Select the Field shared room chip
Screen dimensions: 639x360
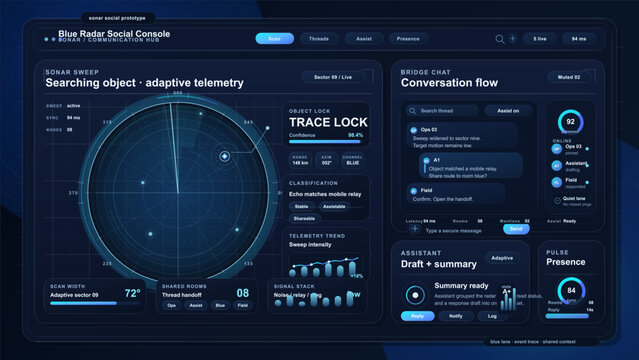click(243, 305)
